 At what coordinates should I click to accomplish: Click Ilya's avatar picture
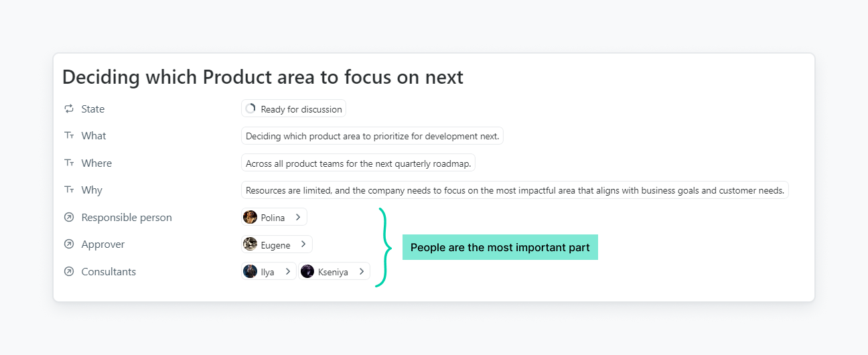pos(250,271)
